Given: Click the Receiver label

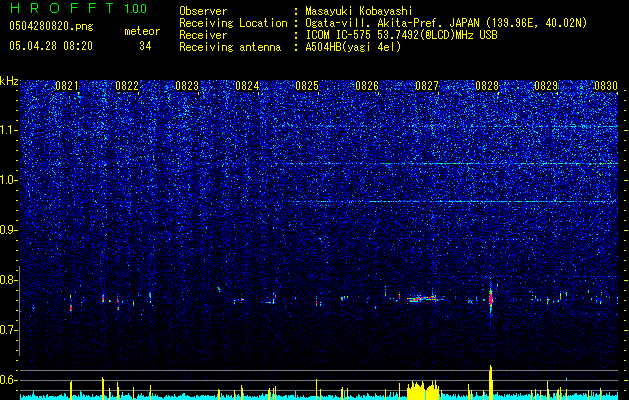Looking at the screenshot, I should (203, 35).
